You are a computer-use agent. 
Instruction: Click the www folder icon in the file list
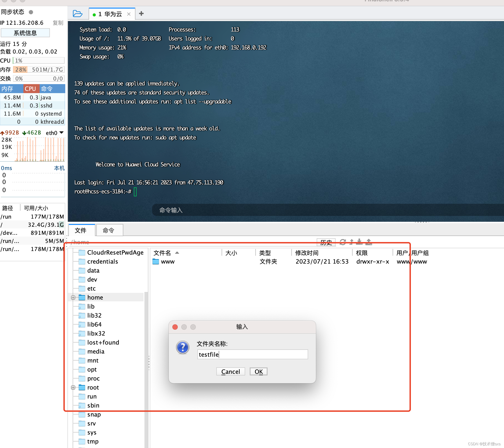156,262
